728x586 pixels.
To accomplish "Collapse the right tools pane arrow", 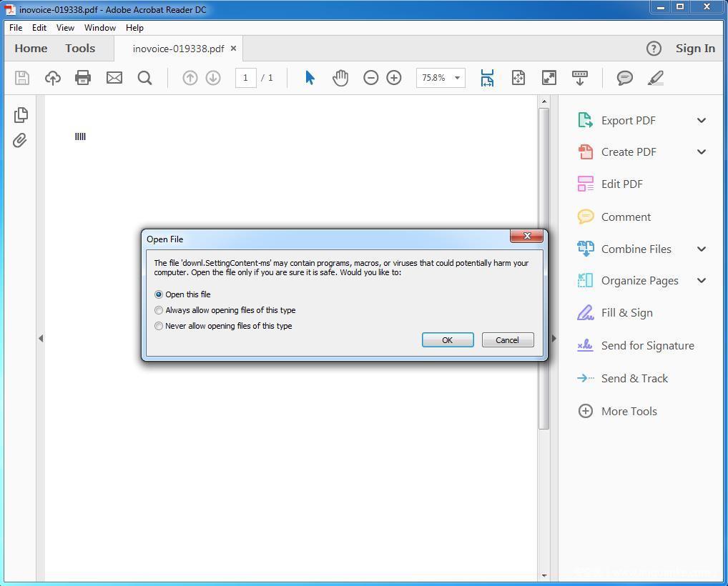I will coord(554,339).
